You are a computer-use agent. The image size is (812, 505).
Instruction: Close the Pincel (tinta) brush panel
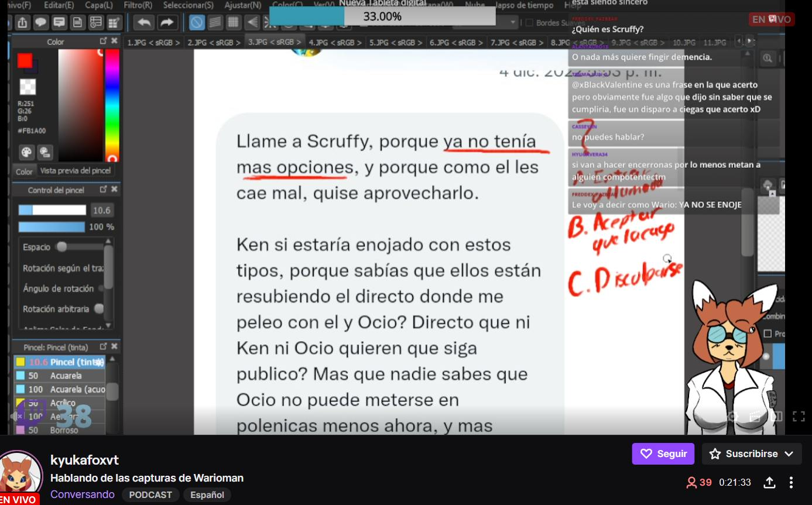tap(114, 346)
